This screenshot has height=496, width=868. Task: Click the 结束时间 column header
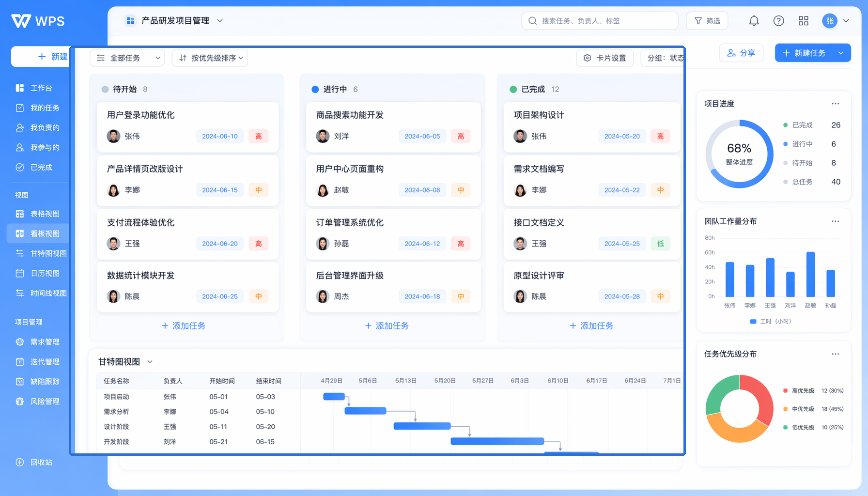268,381
